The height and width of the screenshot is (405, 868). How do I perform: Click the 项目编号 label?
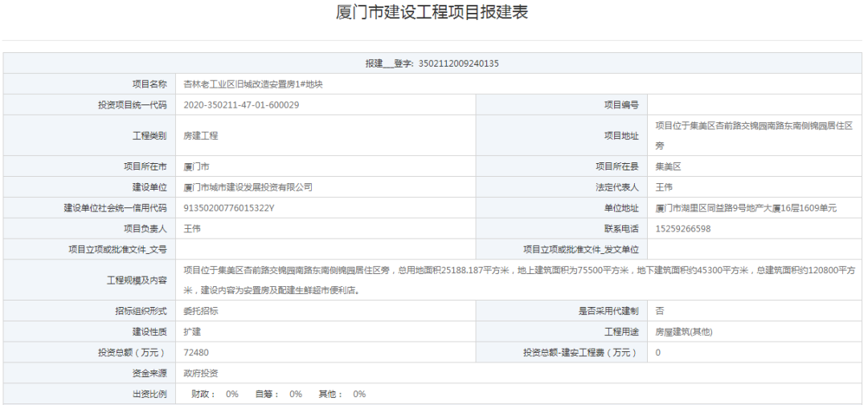tap(621, 105)
